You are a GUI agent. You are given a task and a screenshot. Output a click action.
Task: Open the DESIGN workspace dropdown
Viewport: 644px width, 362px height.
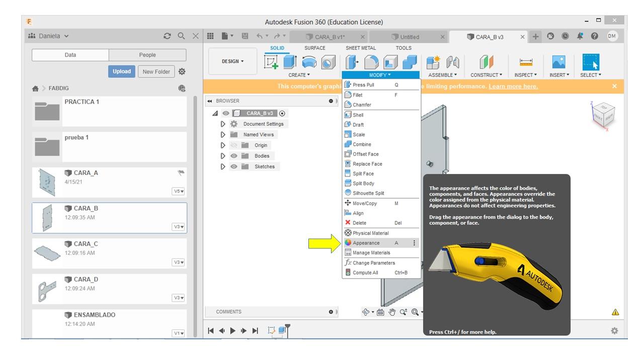pos(232,61)
